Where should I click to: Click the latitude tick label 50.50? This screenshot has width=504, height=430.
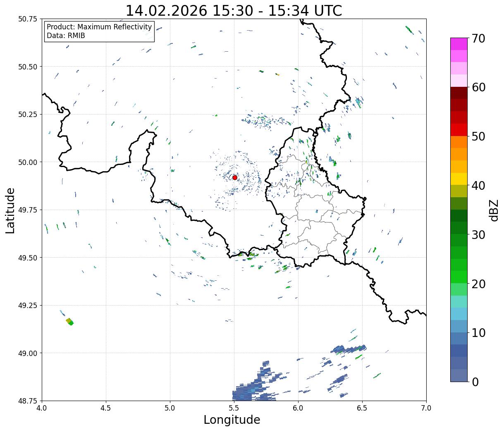[28, 67]
